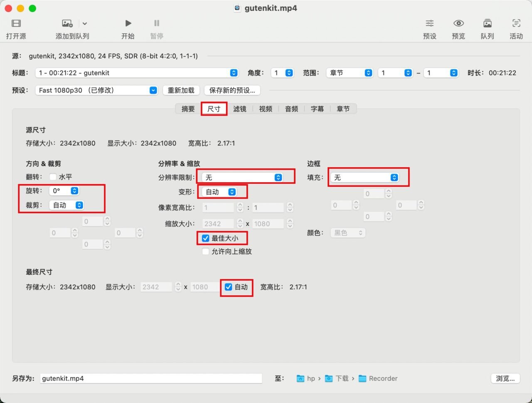Click the 另存为 filename input field

[151, 378]
